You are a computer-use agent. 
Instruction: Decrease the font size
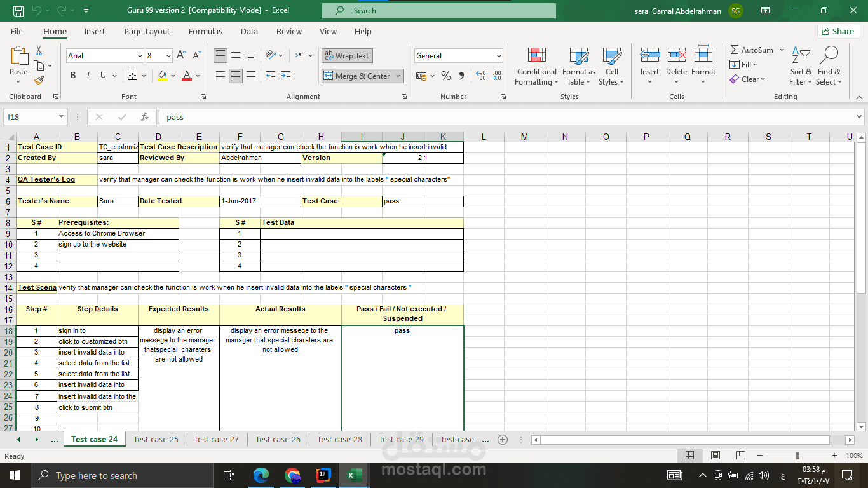tap(197, 55)
